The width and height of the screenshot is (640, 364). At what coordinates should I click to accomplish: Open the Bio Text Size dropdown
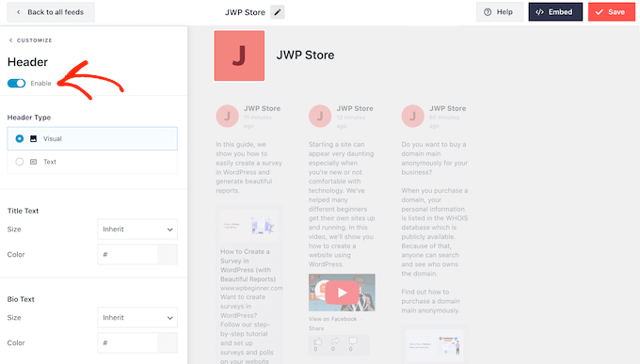pos(137,318)
